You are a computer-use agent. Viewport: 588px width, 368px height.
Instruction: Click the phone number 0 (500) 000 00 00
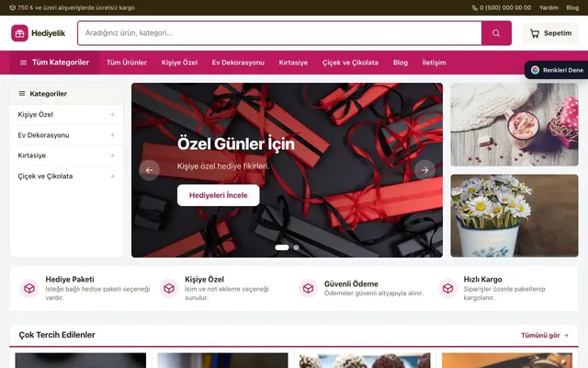click(x=505, y=7)
